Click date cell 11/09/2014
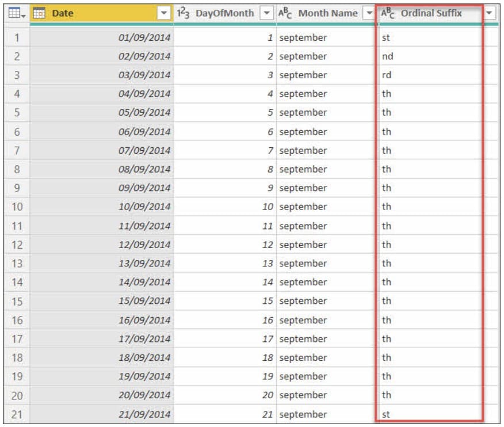The width and height of the screenshot is (504, 427). click(x=102, y=226)
